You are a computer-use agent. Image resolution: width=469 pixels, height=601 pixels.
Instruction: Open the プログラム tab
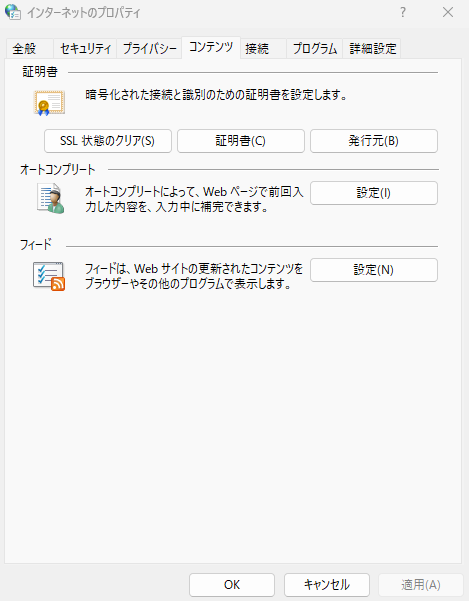pos(315,49)
